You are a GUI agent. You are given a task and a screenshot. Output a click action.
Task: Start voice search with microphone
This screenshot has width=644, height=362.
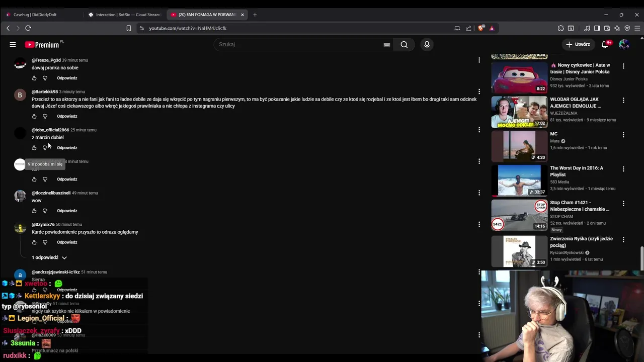(x=427, y=45)
